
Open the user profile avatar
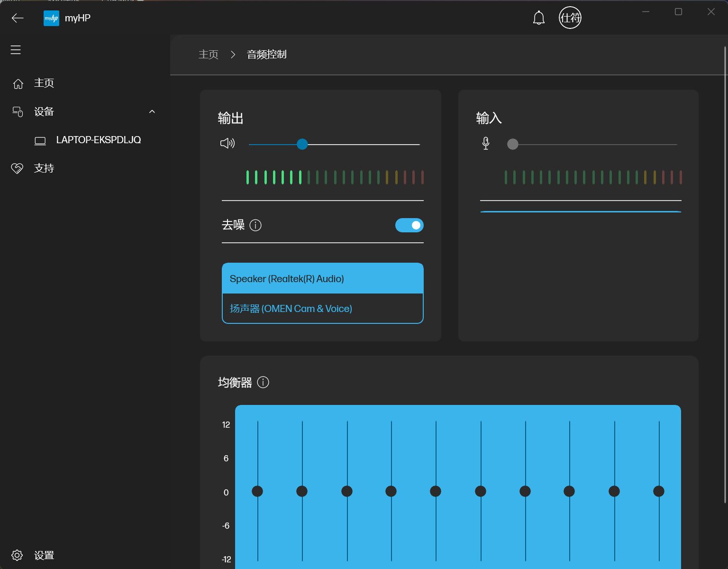pyautogui.click(x=570, y=18)
